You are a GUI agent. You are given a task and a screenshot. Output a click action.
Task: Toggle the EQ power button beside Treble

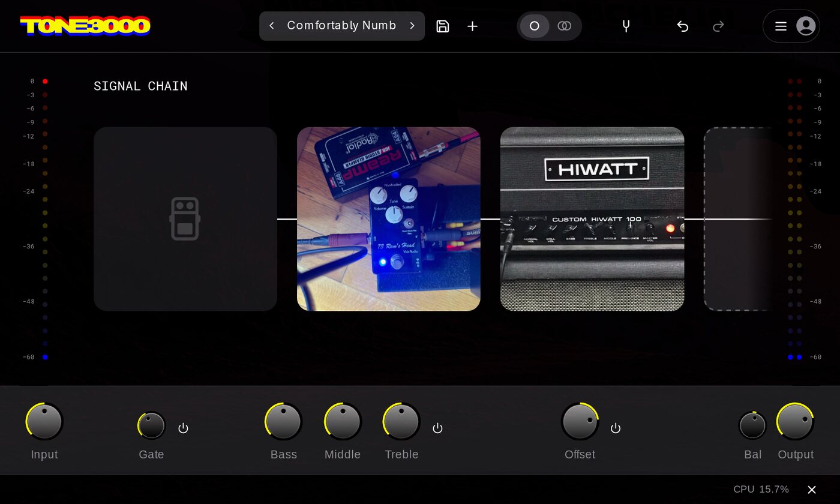(x=438, y=428)
